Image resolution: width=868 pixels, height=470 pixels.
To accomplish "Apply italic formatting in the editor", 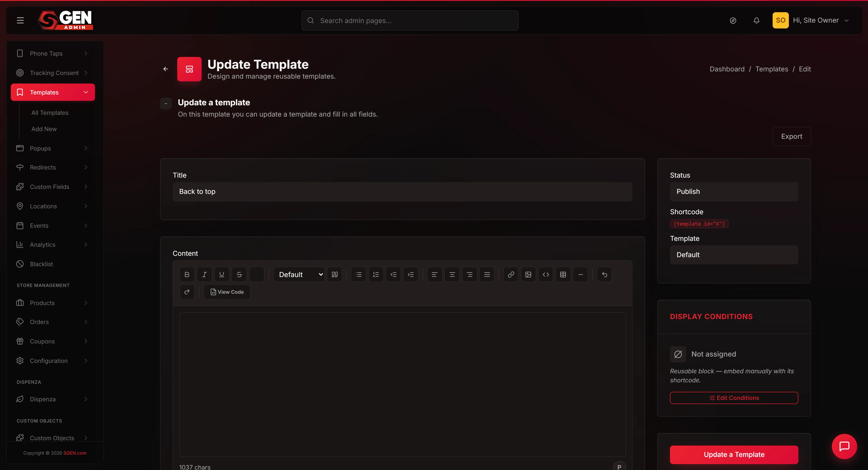I will (204, 275).
